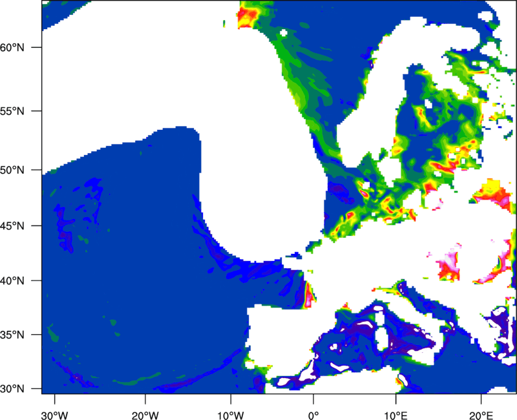Click the 40°N latitude label
This screenshot has height=420, width=517.
(12, 281)
